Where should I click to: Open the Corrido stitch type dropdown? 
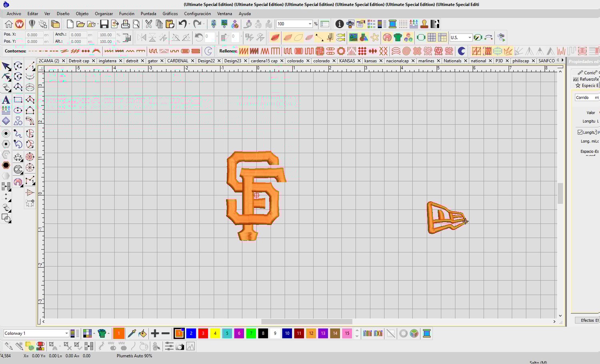[586, 97]
